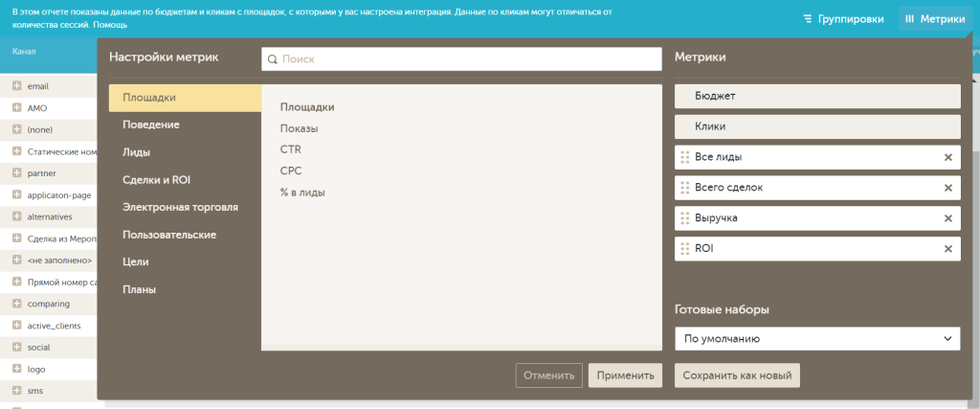Click Сохранить как новый button
Image resolution: width=980 pixels, height=409 pixels.
tap(737, 375)
